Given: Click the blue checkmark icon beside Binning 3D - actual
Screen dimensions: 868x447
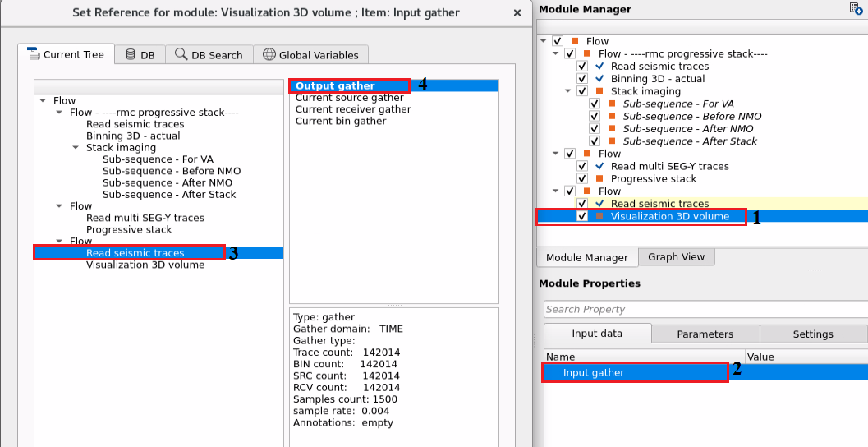Looking at the screenshot, I should [x=599, y=79].
